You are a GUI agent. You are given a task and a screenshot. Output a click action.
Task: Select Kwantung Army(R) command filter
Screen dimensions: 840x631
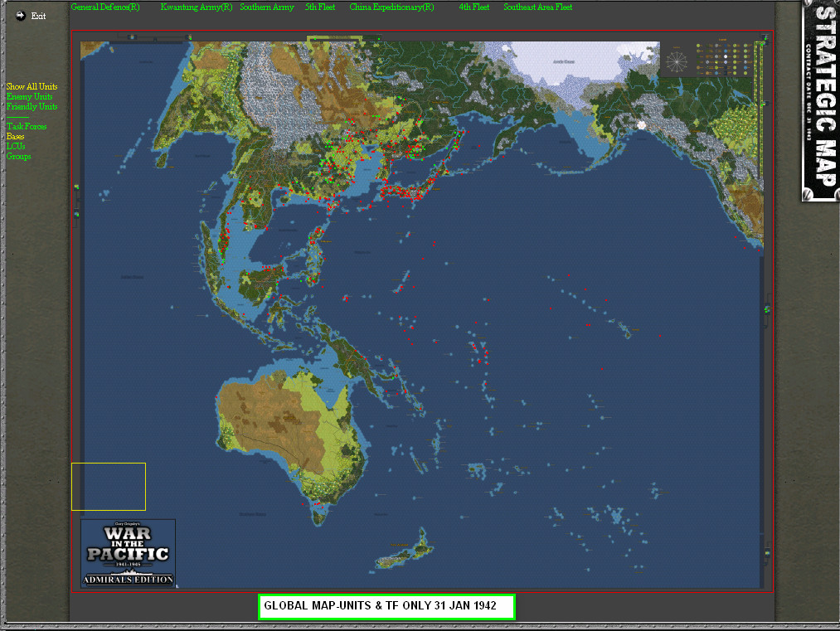197,7
